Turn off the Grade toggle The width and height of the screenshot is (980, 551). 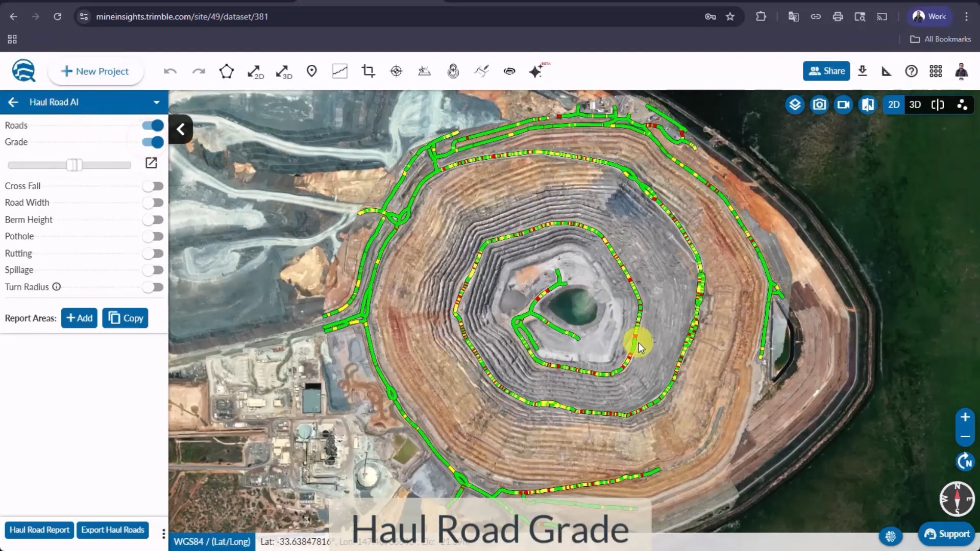click(153, 142)
